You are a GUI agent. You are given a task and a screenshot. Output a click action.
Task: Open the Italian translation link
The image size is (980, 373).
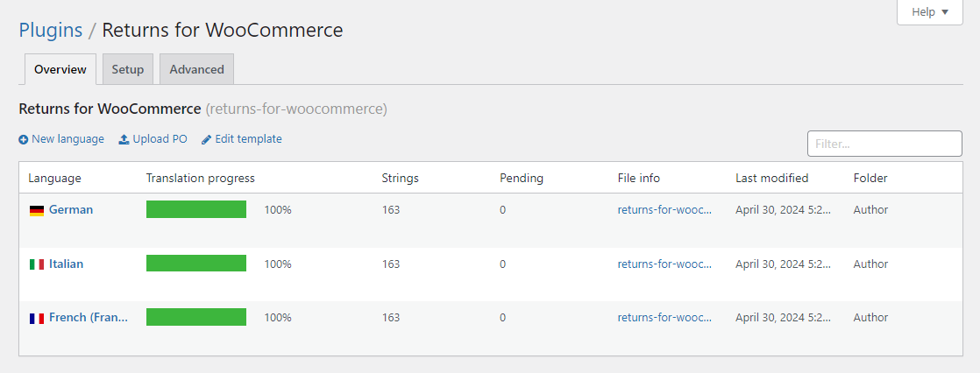pos(67,264)
